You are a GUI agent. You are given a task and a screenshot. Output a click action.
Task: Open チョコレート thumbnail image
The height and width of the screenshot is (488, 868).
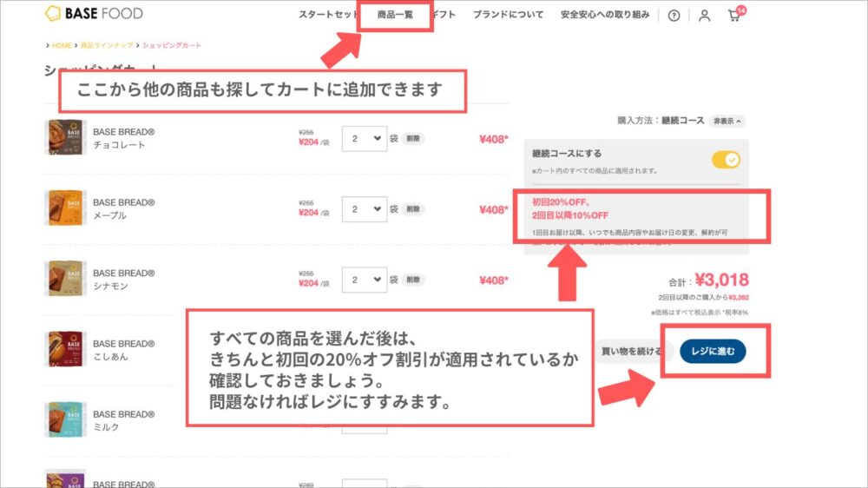click(65, 137)
